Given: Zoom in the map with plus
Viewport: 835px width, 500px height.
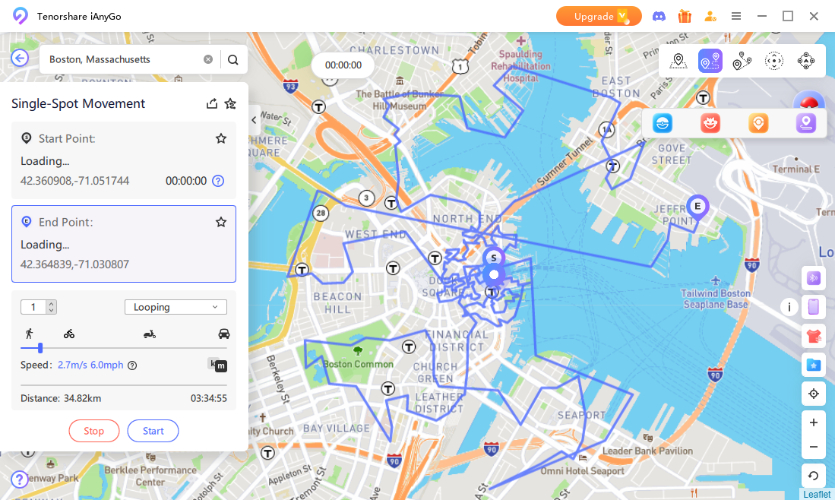Looking at the screenshot, I should pyautogui.click(x=813, y=423).
